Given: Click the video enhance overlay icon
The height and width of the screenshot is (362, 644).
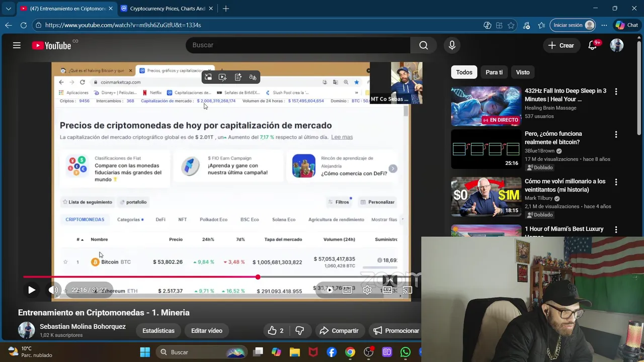Looking at the screenshot, I should 222,77.
